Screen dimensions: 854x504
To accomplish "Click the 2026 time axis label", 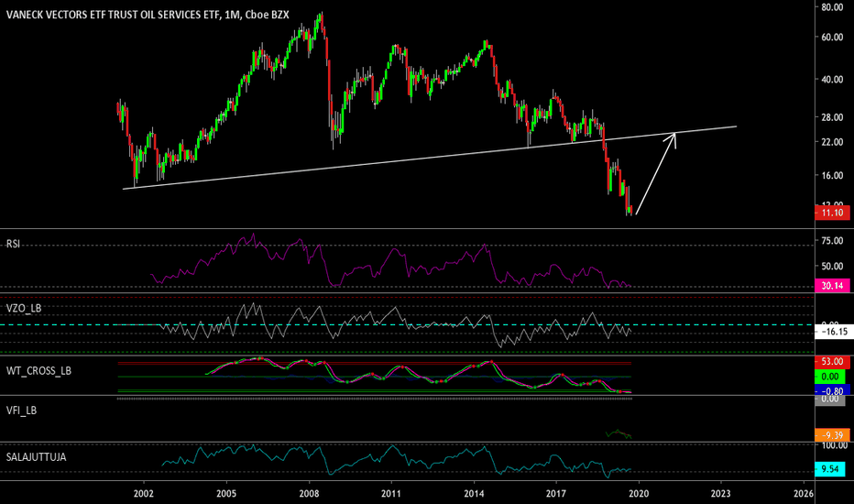I will click(804, 494).
